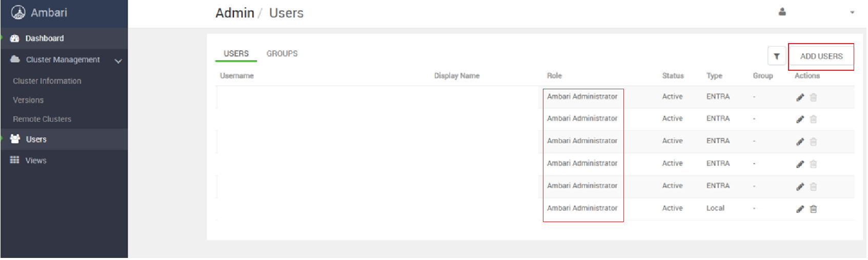Click pencil icon in fifth user row
This screenshot has width=868, height=260.
pos(800,187)
